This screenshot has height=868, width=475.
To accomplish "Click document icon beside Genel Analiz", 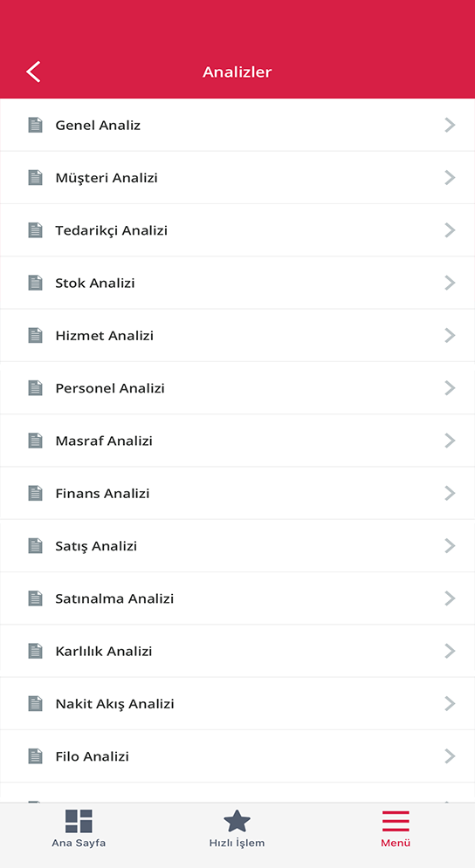I will [x=36, y=125].
